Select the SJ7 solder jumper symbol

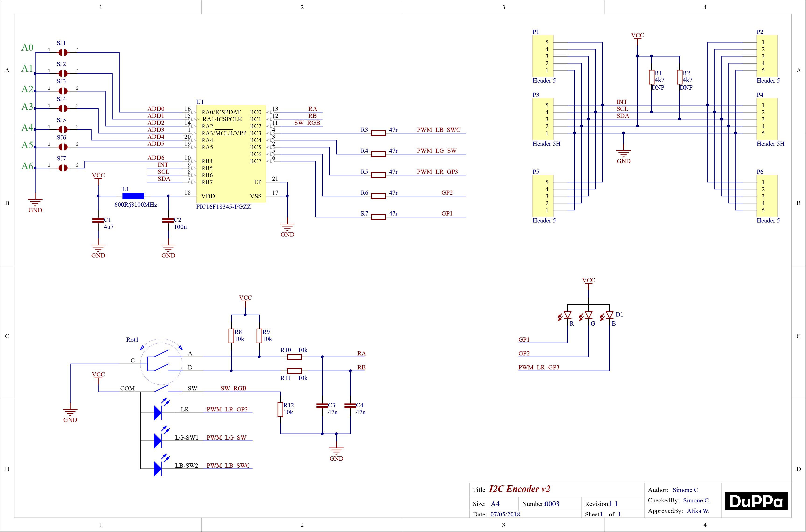[x=63, y=168]
